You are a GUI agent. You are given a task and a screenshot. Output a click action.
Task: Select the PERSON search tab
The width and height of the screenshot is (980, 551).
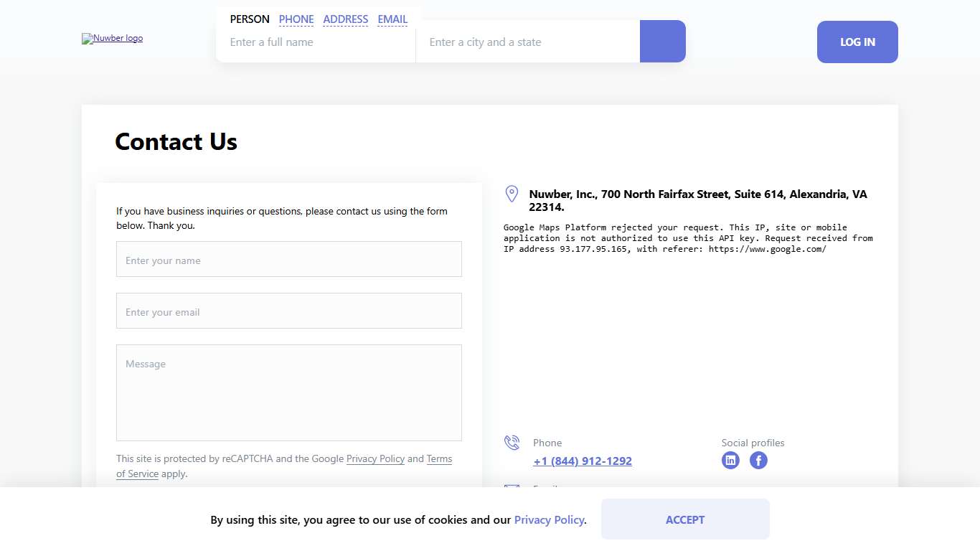click(x=250, y=19)
